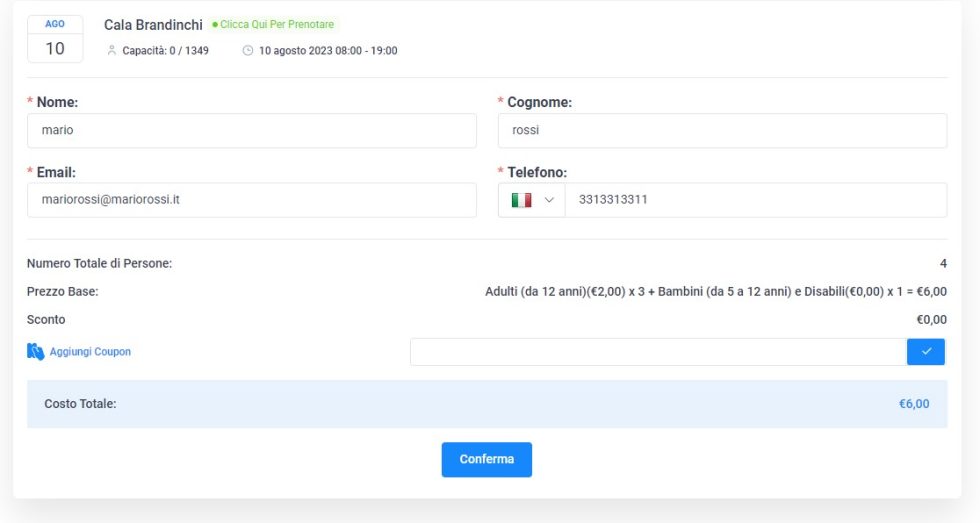This screenshot has height=523, width=980.
Task: Click the Telefono number input field
Action: coord(755,200)
